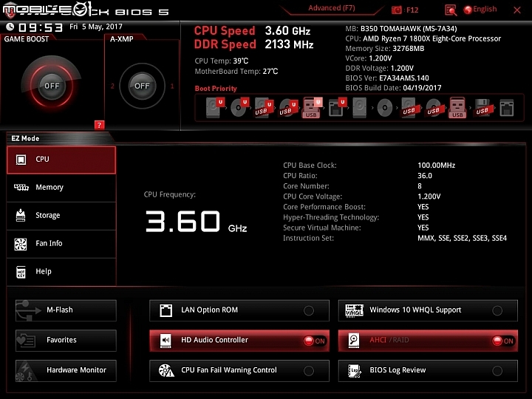This screenshot has width=532, height=399.
Task: Open the Storage section
Action: tap(61, 216)
